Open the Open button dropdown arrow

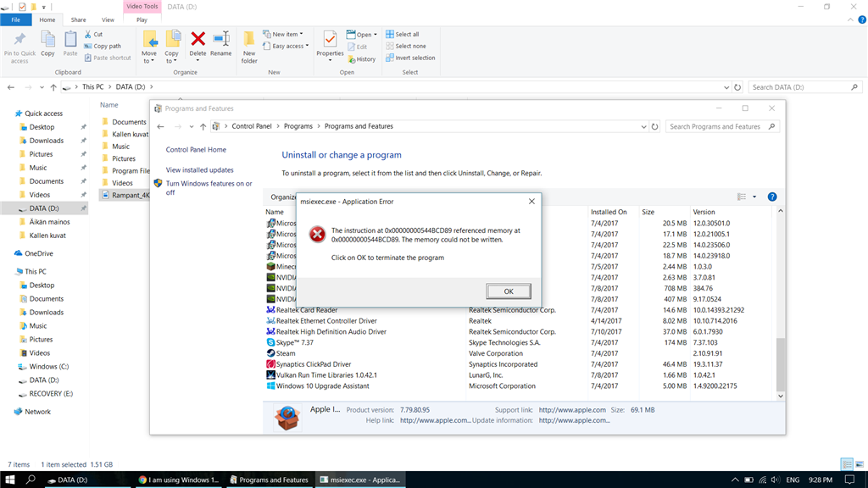(376, 34)
